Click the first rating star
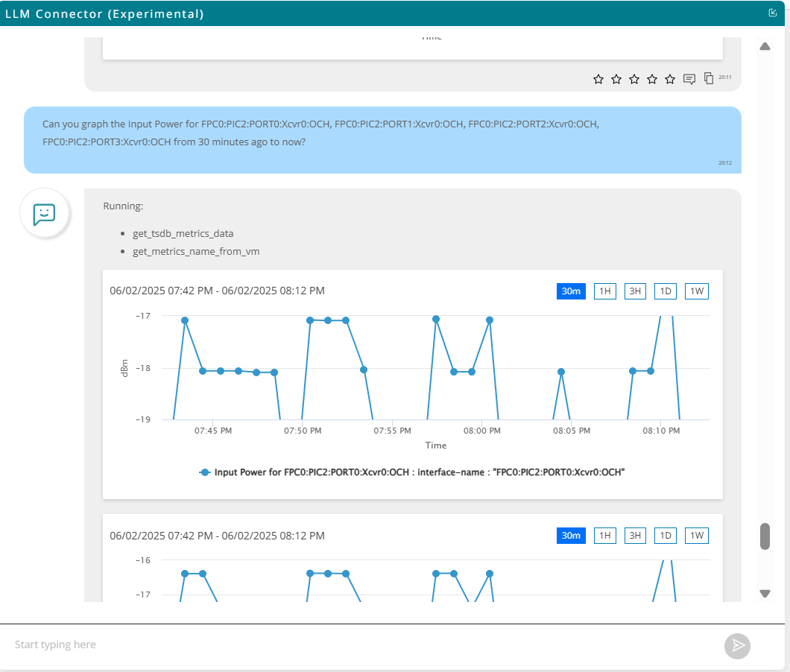790x672 pixels. [x=598, y=79]
